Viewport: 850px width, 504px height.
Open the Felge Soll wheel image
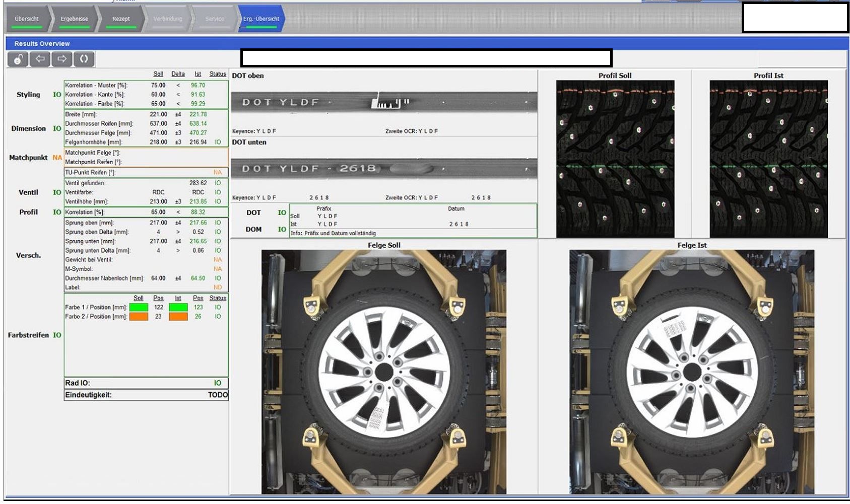[384, 372]
